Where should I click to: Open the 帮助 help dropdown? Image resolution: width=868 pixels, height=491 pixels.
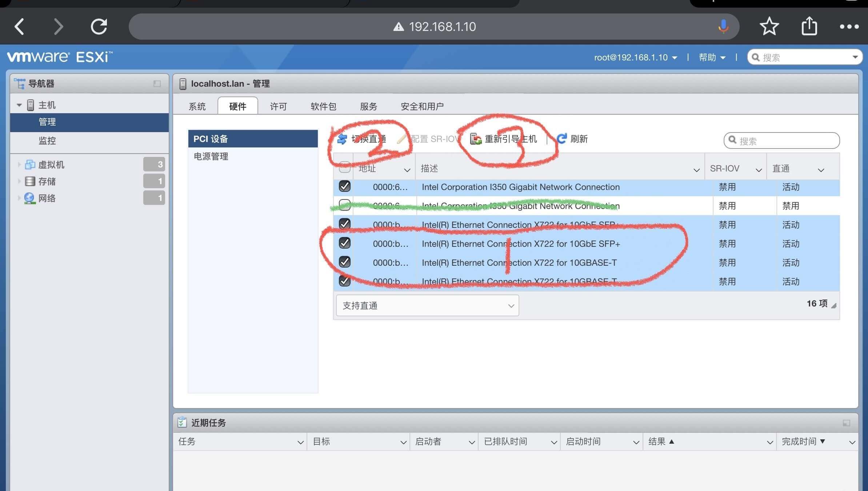(712, 58)
